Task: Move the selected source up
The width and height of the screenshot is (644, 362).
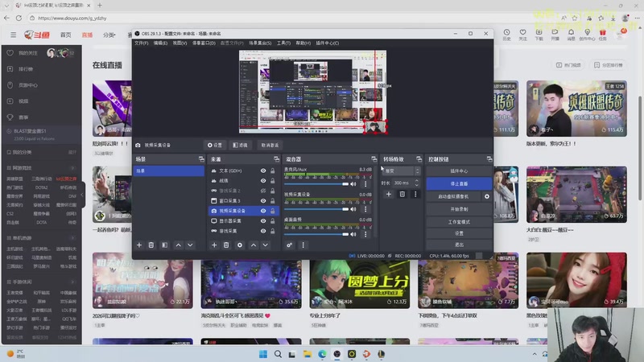Action: pos(254,245)
